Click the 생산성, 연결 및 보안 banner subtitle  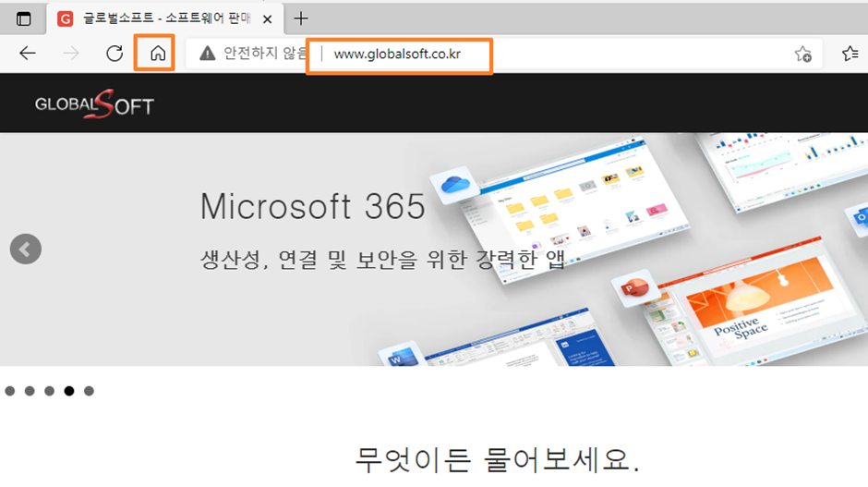click(x=382, y=260)
